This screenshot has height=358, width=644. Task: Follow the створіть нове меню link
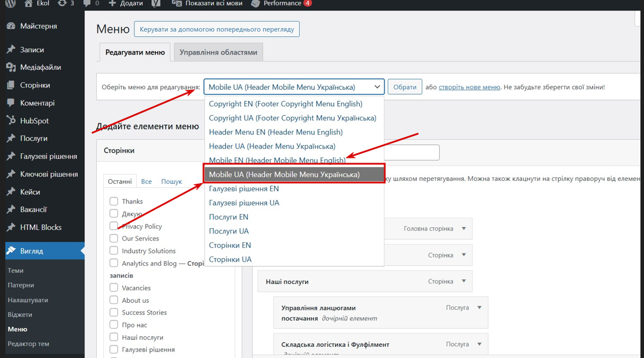click(469, 87)
